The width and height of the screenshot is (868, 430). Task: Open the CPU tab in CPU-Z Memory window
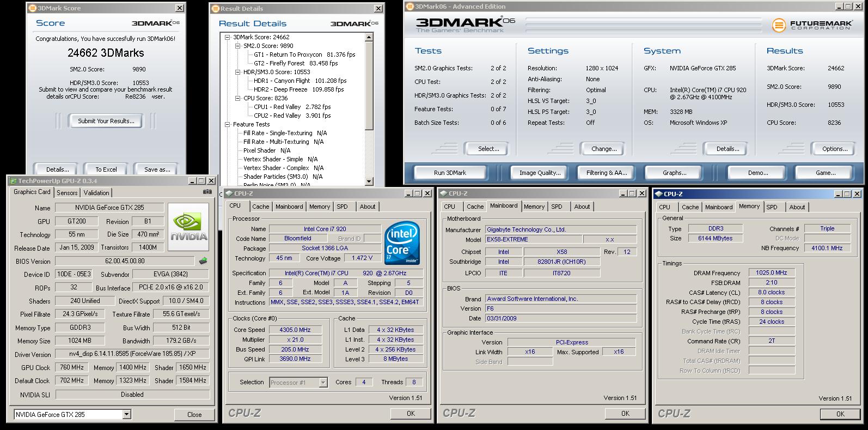click(665, 207)
